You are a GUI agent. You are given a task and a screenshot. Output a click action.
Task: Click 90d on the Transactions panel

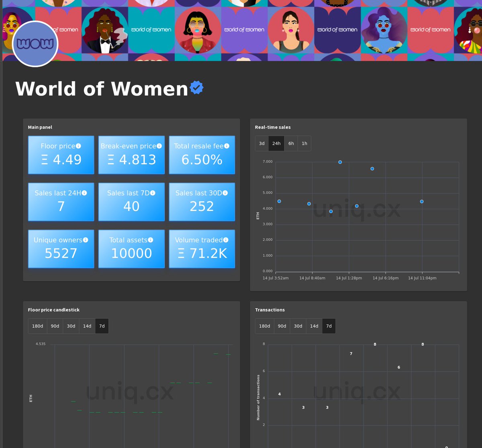(282, 326)
